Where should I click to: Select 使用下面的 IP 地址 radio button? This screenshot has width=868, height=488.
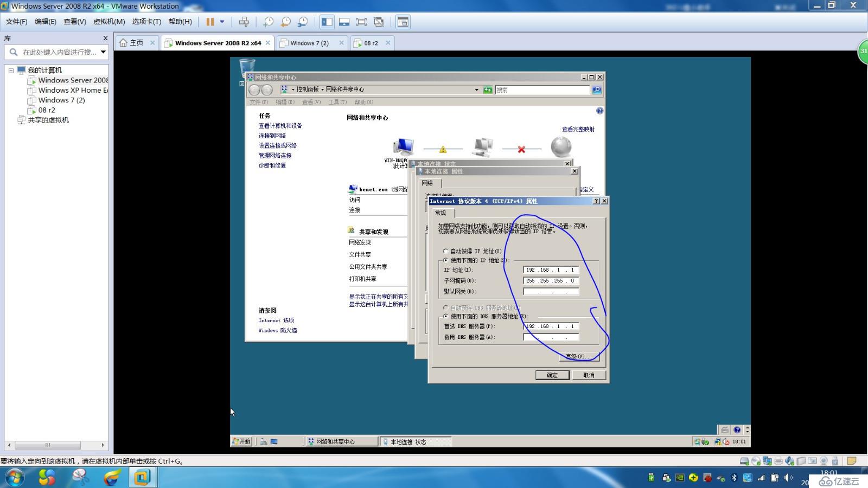[445, 260]
